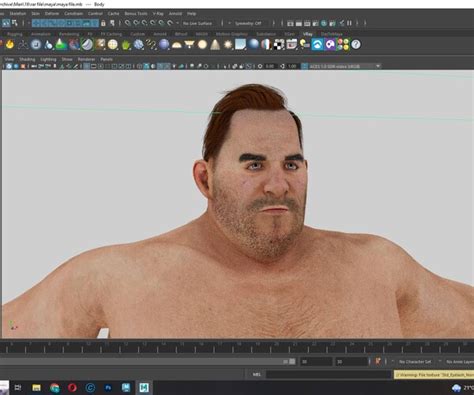This screenshot has width=474, height=395.
Task: Click the water droplet shelf icon
Action: [x=49, y=44]
